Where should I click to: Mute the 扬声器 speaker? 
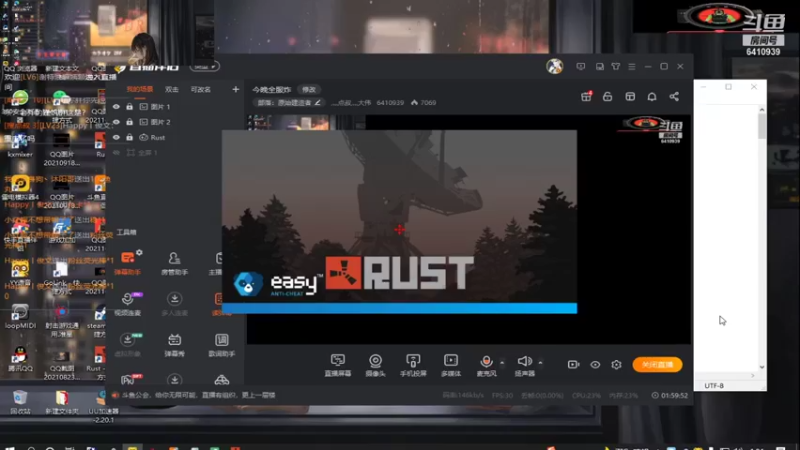[524, 365]
